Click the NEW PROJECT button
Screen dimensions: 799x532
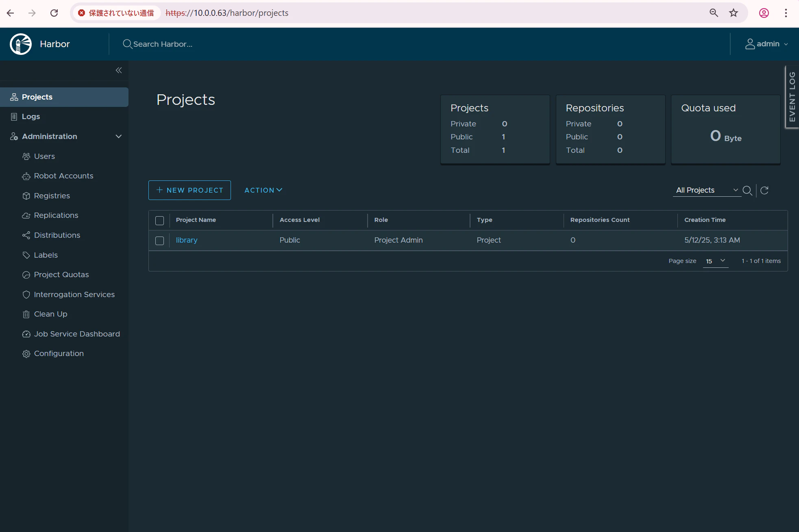point(189,190)
